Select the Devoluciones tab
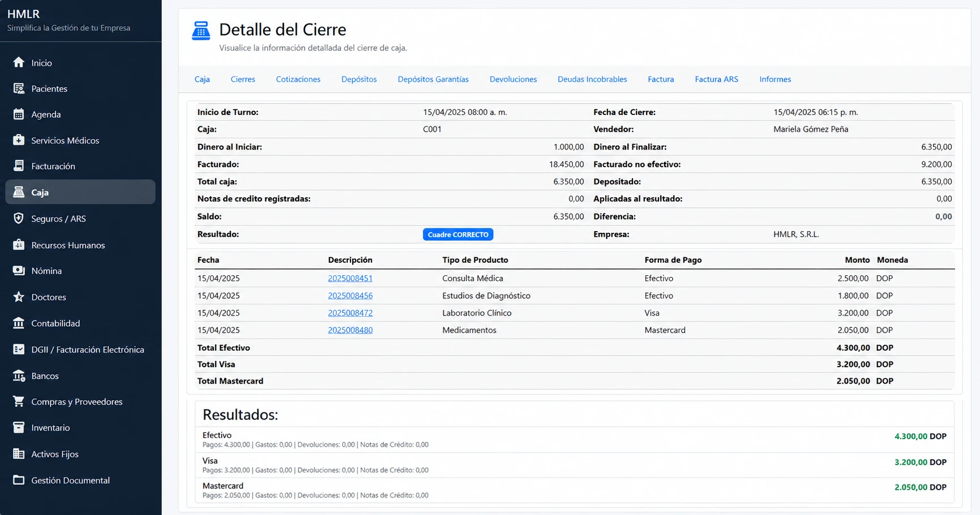The height and width of the screenshot is (515, 980). (513, 79)
